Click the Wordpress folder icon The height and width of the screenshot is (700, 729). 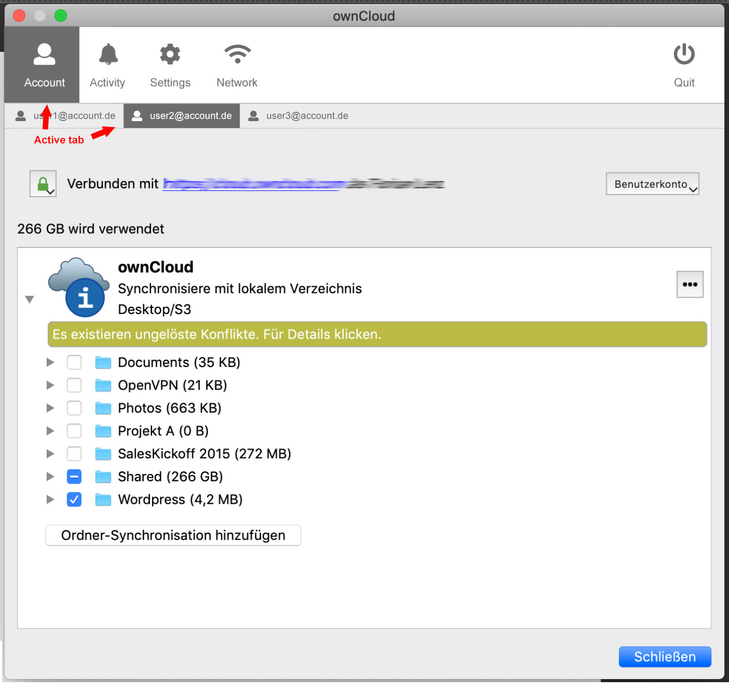point(103,499)
